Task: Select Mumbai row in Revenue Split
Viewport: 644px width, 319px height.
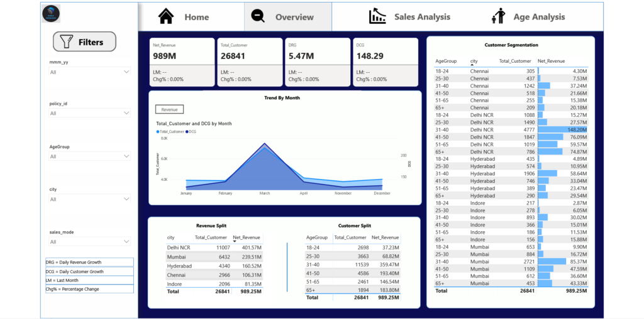Action: (214, 257)
